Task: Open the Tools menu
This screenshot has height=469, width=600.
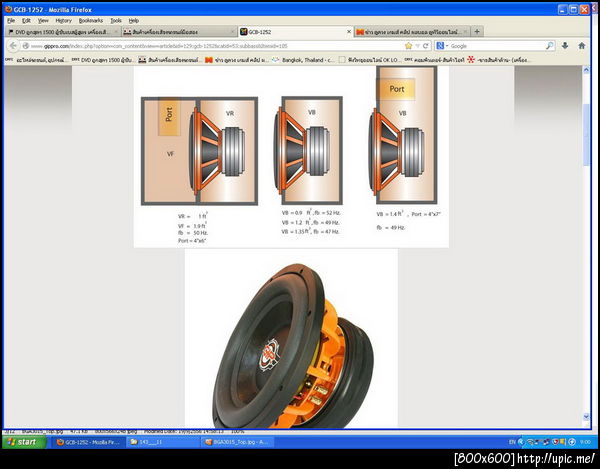Action: click(x=116, y=21)
